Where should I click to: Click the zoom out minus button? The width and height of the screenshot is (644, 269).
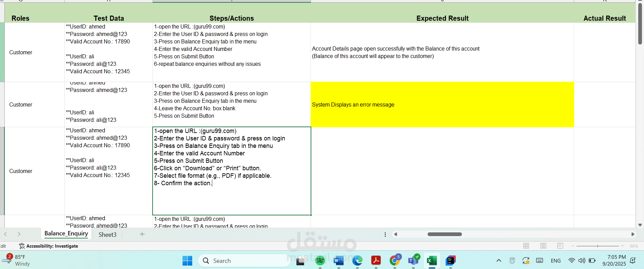(573, 246)
